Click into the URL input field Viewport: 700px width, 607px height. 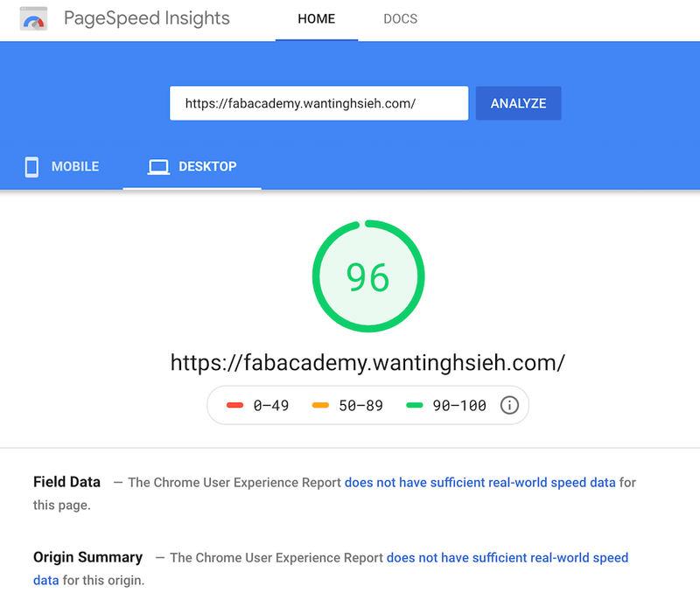click(318, 103)
